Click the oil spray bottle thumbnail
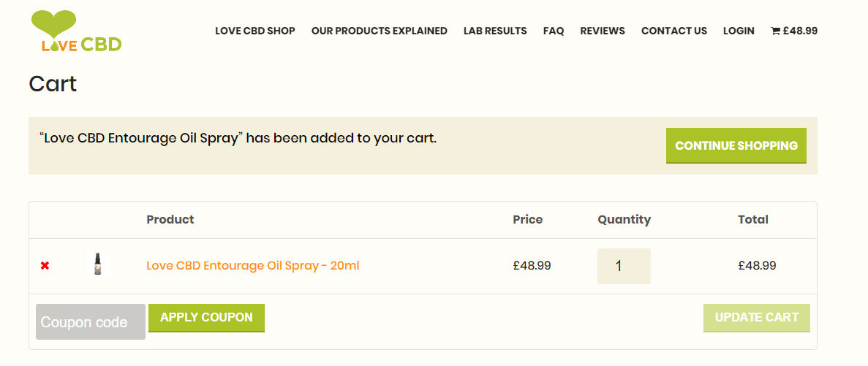Viewport: 868px width, 366px height. coord(97,264)
